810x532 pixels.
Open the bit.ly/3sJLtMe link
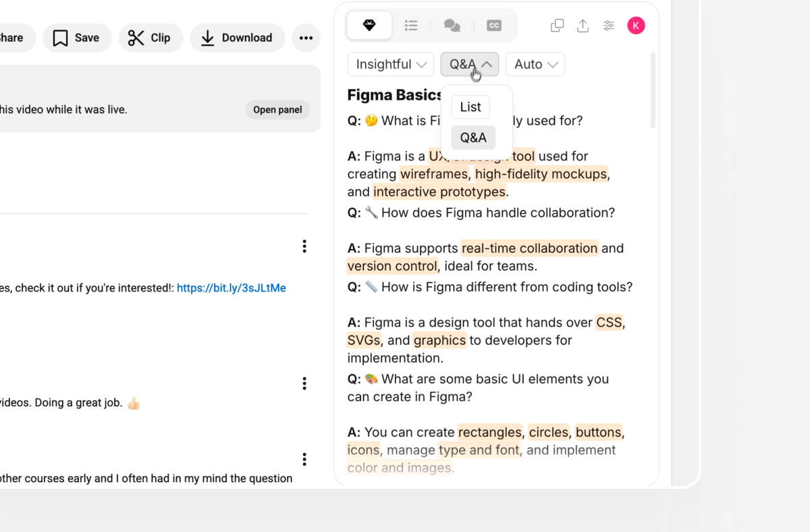pyautogui.click(x=232, y=288)
